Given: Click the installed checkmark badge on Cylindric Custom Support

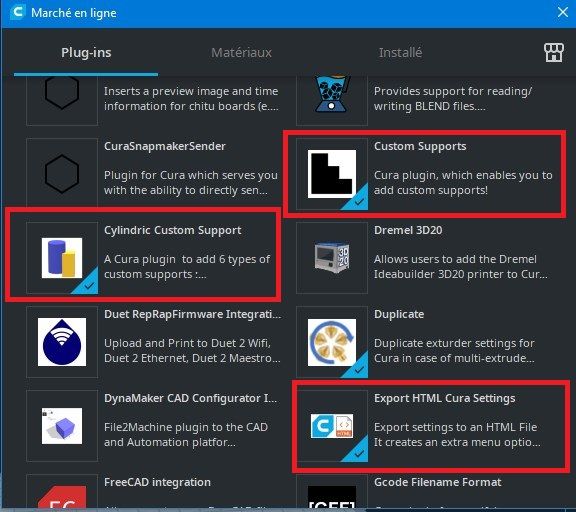Looking at the screenshot, I should point(88,285).
